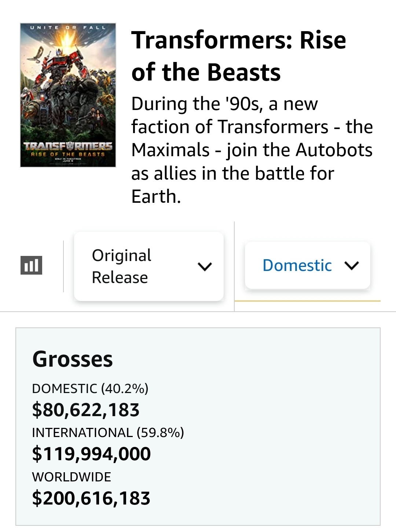Screen dimensions: 396x532
Task: Click the chevron arrow next to Domestic
Action: coord(352,265)
